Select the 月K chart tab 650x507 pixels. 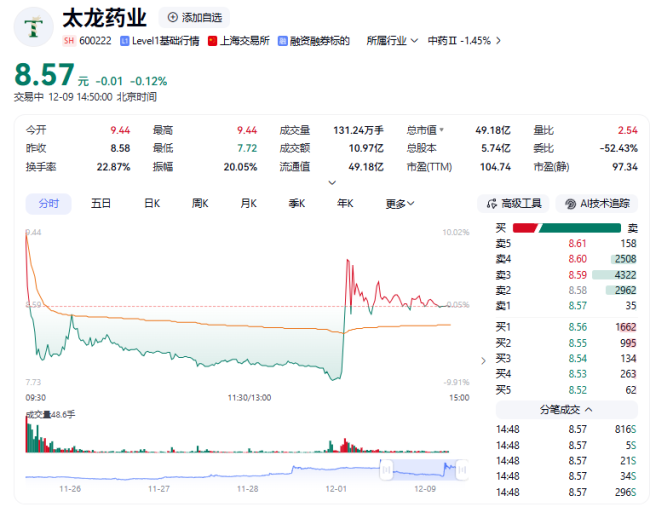[x=248, y=203]
